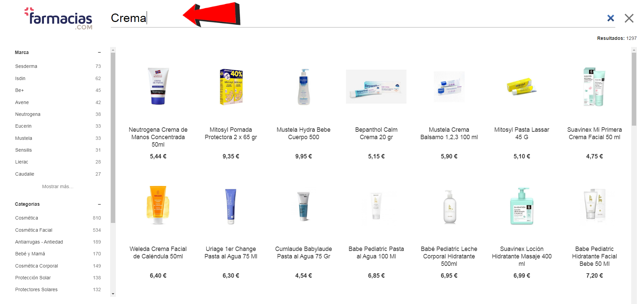This screenshot has width=644, height=304.
Task: Open Mitosyl Pomada Protectora product image
Action: coord(231,87)
